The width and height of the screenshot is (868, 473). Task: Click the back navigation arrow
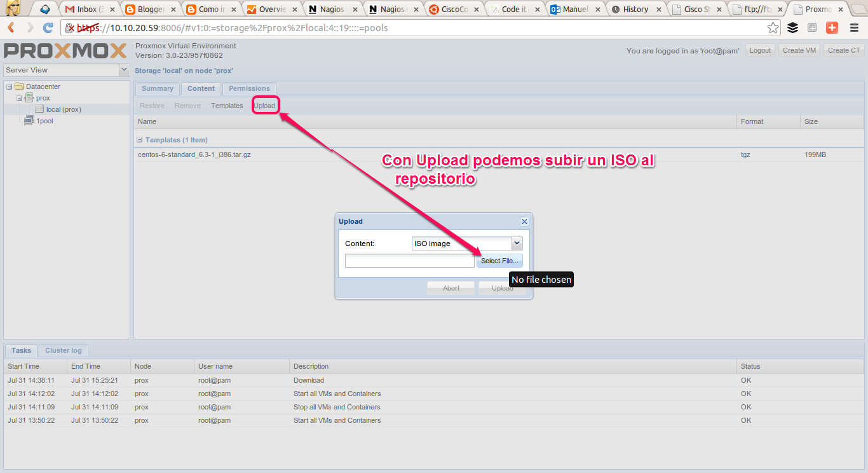(10, 27)
